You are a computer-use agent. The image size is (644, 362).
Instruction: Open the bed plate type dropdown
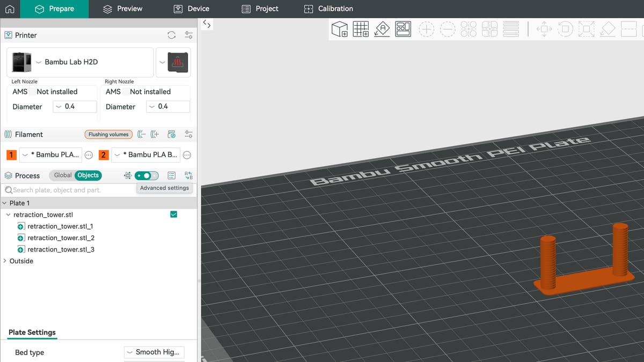click(x=173, y=62)
